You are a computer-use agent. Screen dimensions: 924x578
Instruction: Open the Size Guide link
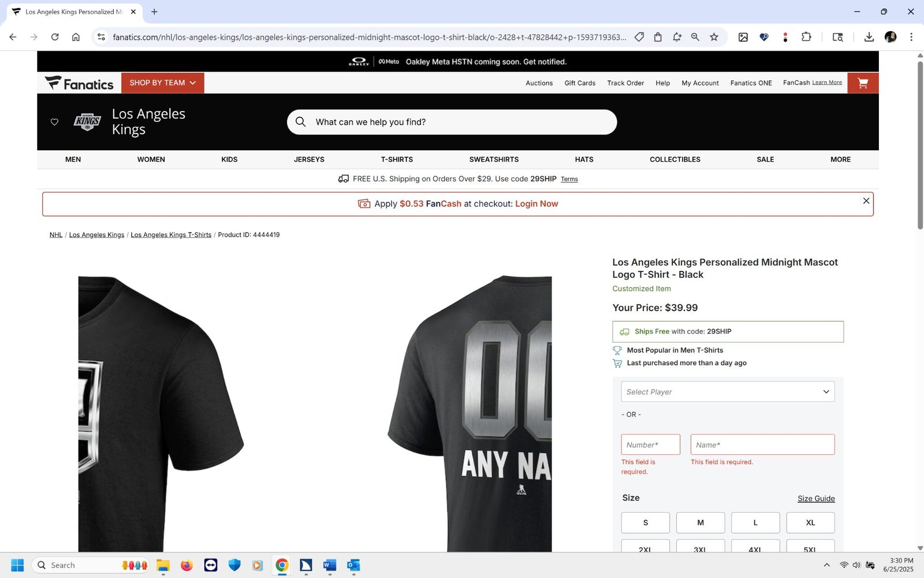tap(816, 498)
